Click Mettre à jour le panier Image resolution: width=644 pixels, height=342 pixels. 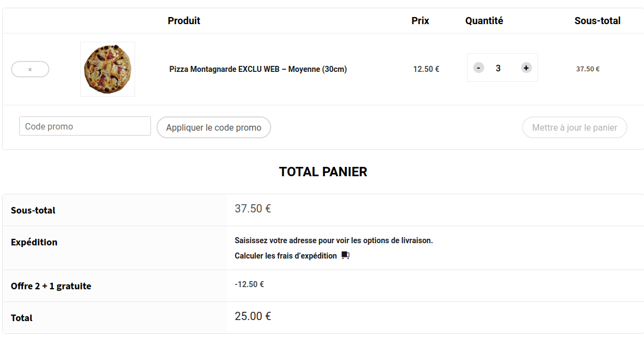(x=574, y=127)
